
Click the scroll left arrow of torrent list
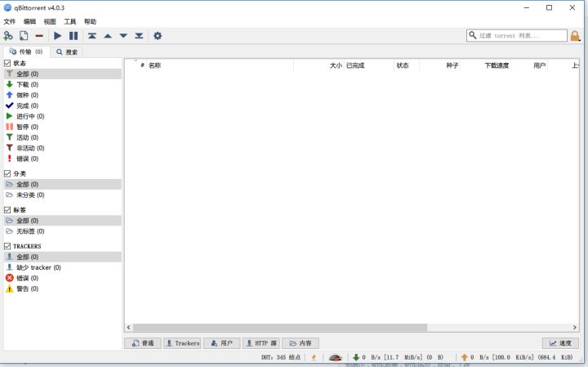pyautogui.click(x=129, y=327)
